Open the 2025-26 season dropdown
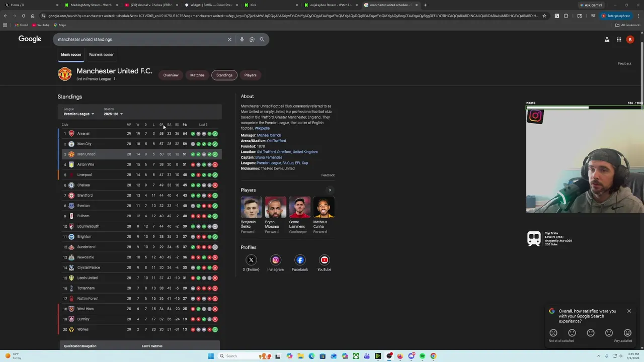The height and width of the screenshot is (362, 644). tap(113, 114)
